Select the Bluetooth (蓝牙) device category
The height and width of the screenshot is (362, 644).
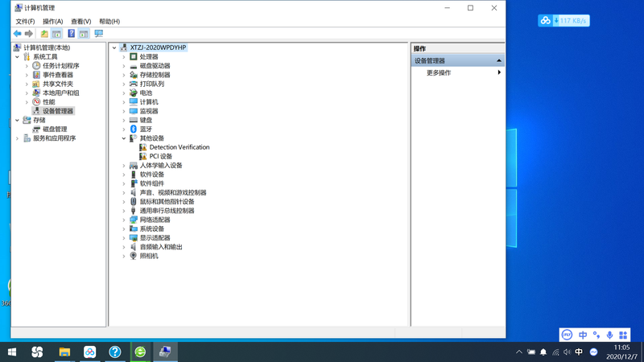(x=145, y=129)
